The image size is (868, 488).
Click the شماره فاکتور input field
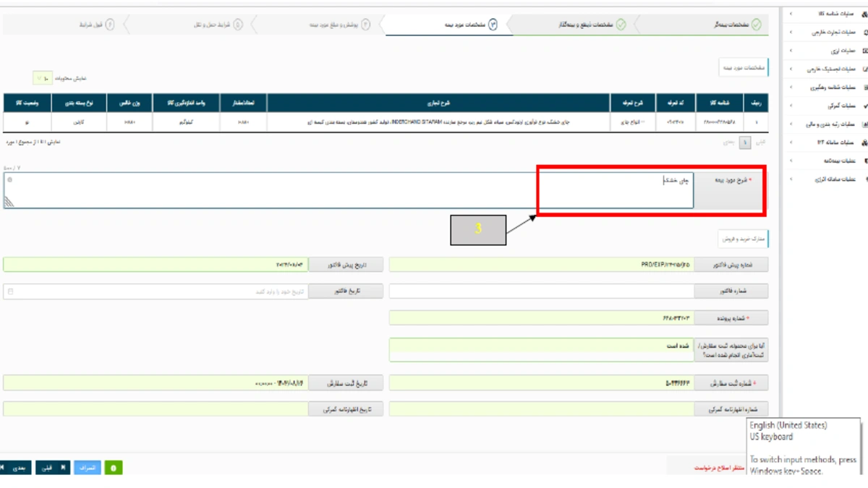(541, 291)
